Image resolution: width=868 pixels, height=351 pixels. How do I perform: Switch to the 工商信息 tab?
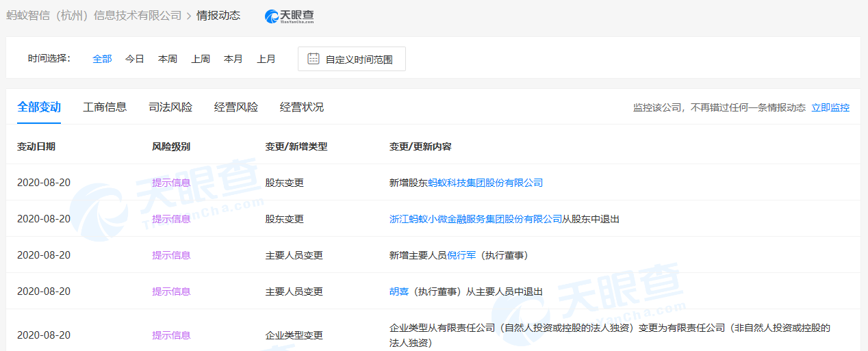click(105, 107)
